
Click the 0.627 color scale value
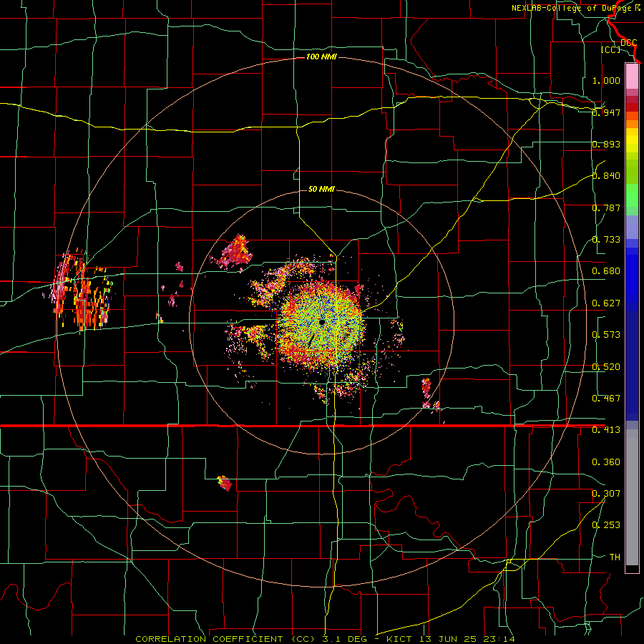coord(606,303)
